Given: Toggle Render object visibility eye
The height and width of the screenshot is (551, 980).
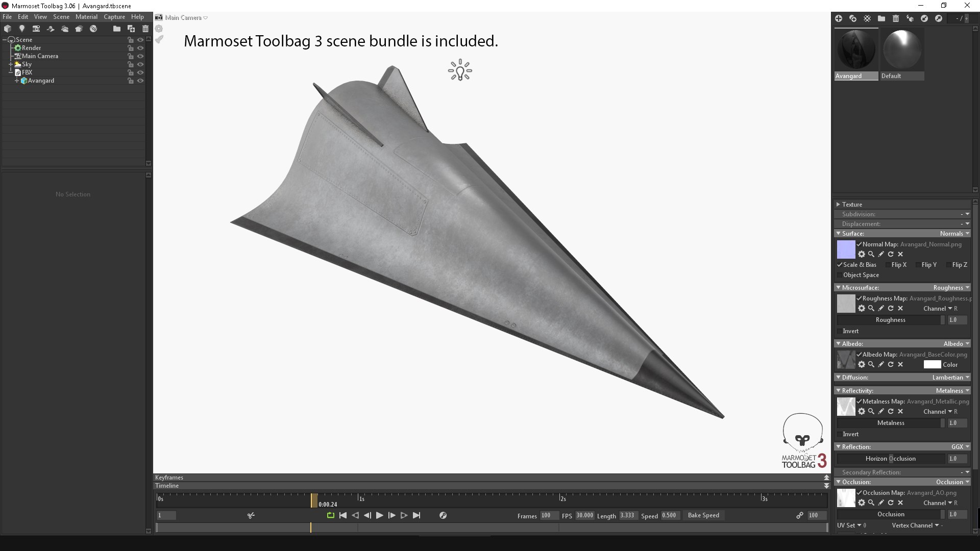Looking at the screenshot, I should click(140, 48).
